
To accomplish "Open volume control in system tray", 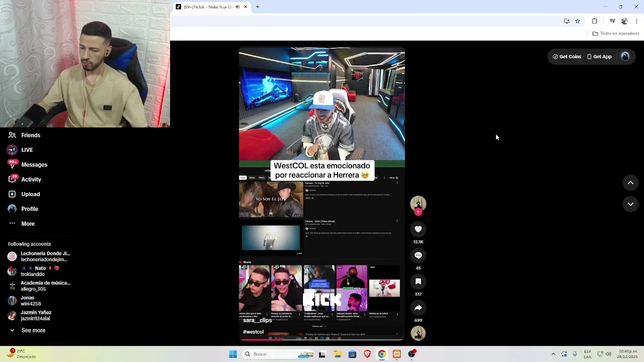I will (609, 354).
